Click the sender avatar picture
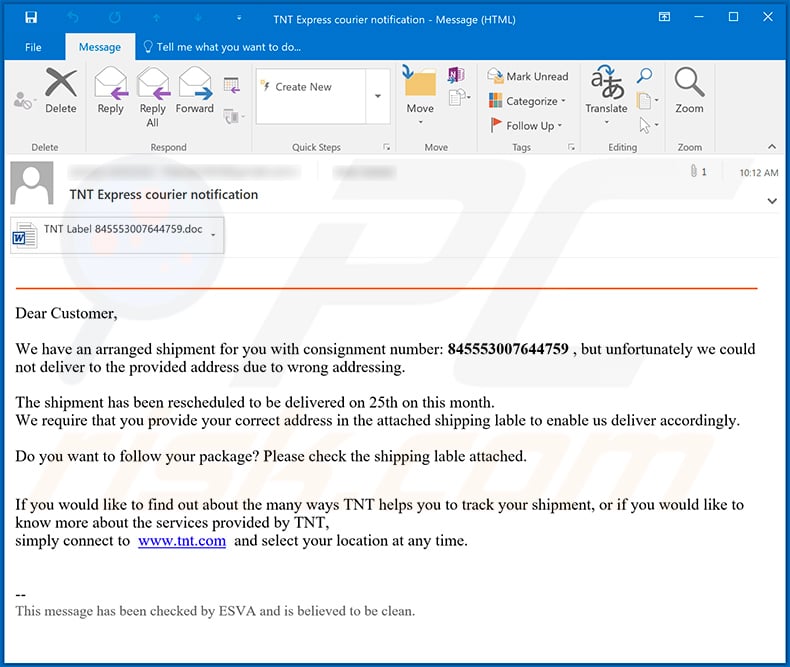Screen dimensions: 790x667 click(32, 183)
